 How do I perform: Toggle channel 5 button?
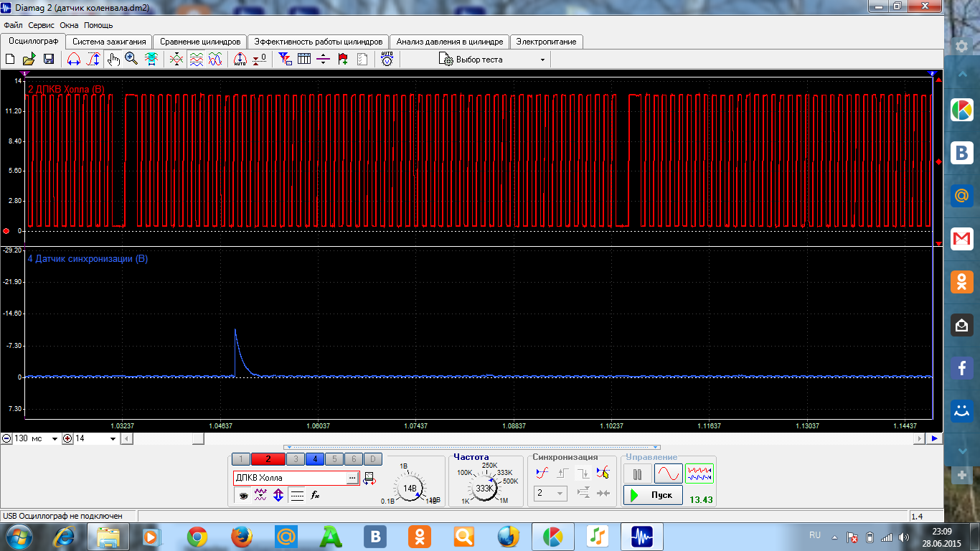tap(334, 459)
